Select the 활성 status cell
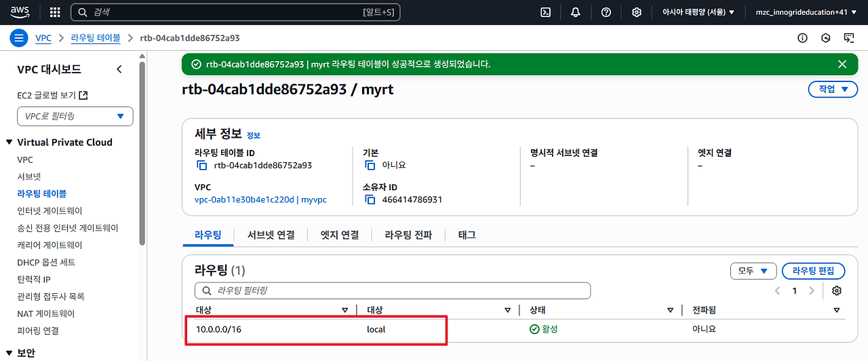Viewport: 868px width, 361px height. pos(543,329)
